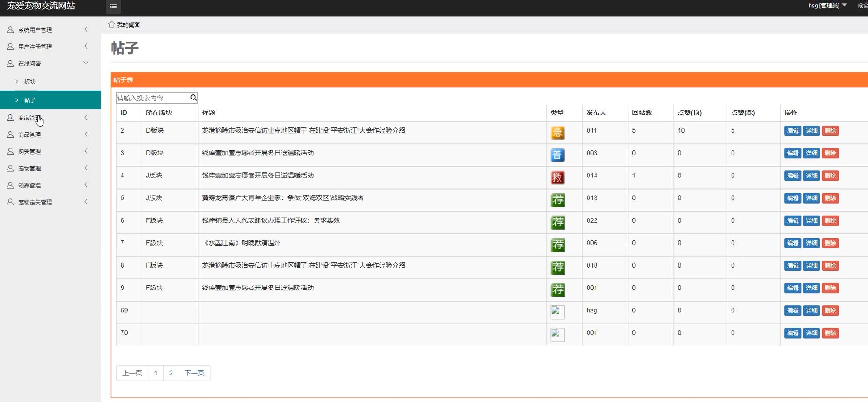Expand the 商家管理 chevron
Viewport: 868px width, 402px height.
[x=86, y=117]
